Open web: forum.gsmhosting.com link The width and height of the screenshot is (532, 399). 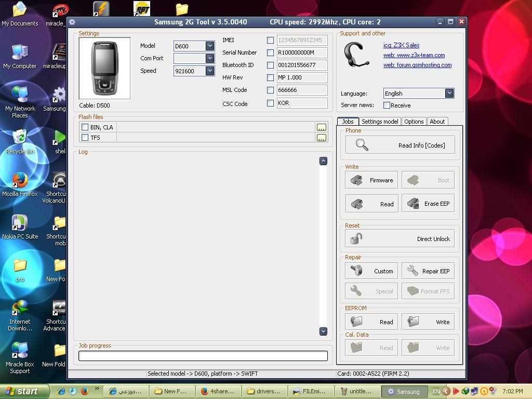(417, 65)
